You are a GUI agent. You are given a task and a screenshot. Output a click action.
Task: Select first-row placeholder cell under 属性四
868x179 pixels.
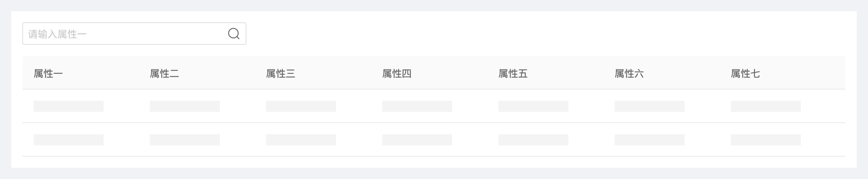[417, 106]
